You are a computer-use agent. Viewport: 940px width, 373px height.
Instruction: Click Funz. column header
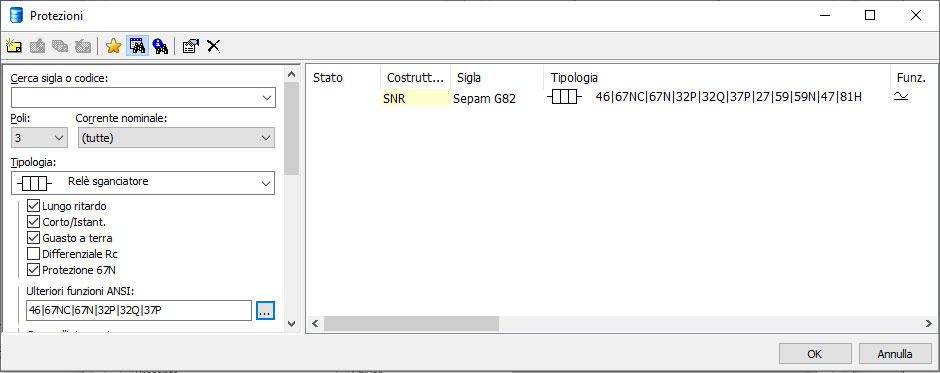pyautogui.click(x=914, y=77)
